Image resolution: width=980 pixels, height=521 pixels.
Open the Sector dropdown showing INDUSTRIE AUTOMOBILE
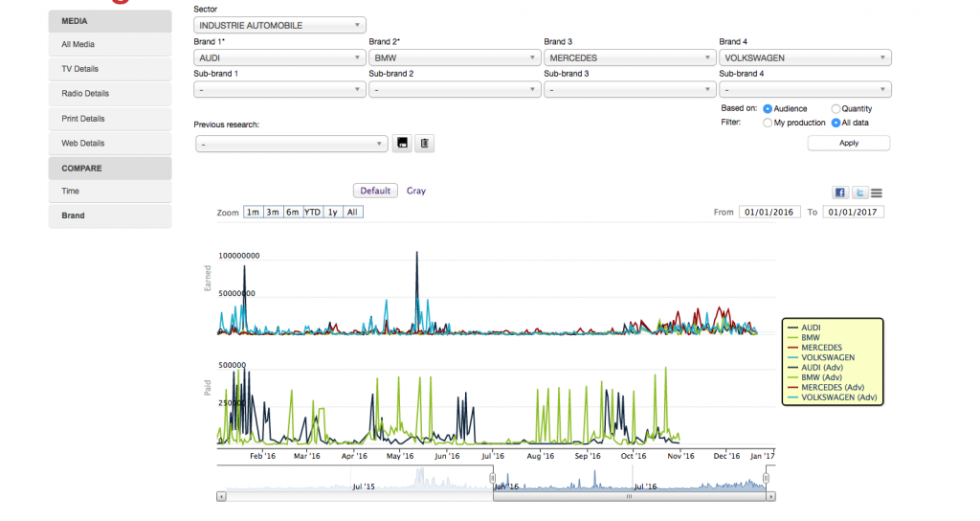(279, 25)
